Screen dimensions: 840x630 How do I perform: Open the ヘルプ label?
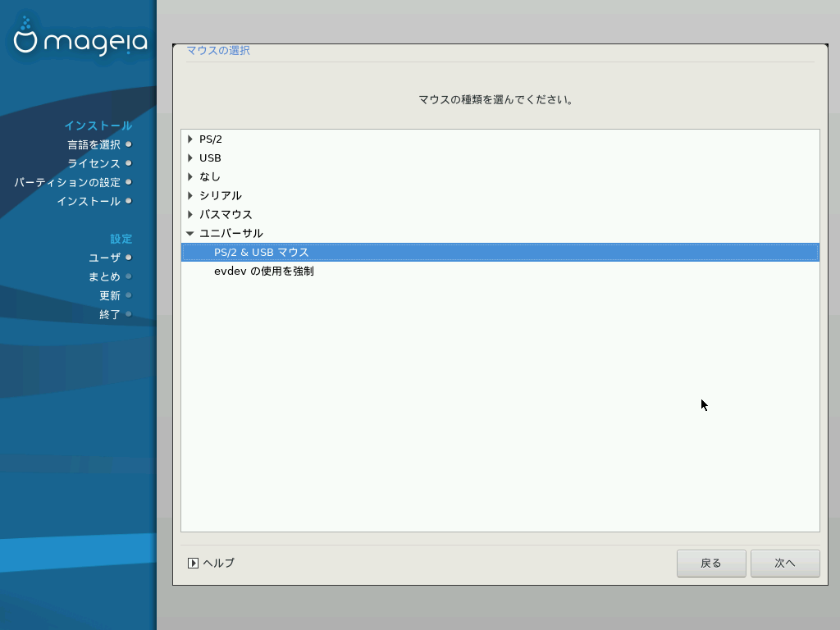[218, 563]
